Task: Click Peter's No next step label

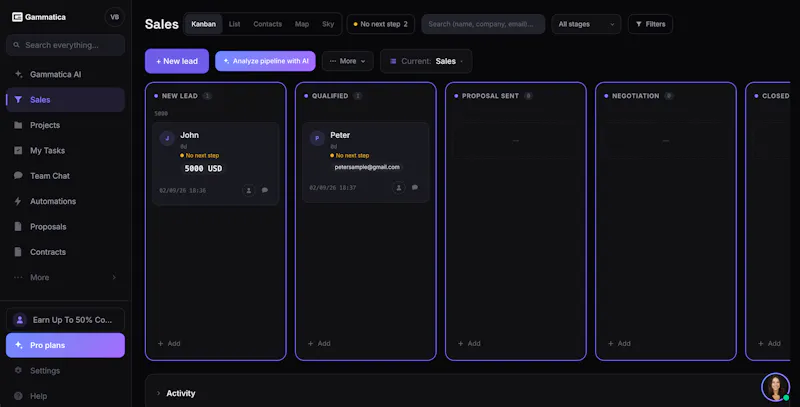Action: (x=349, y=156)
